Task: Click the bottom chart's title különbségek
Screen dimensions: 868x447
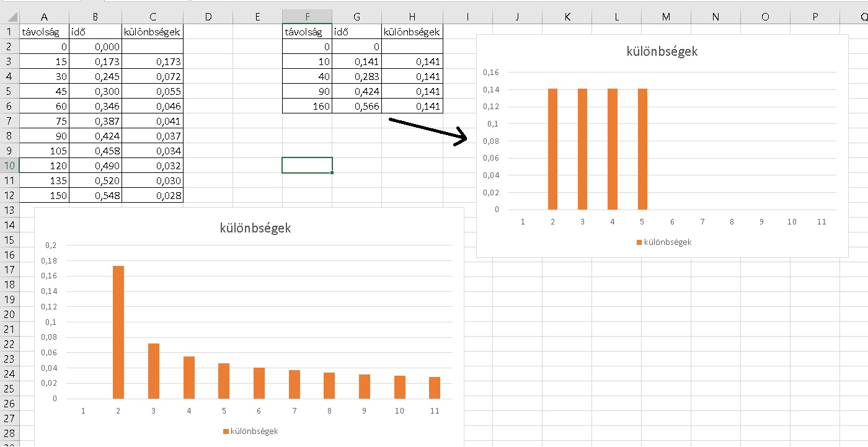Action: (x=255, y=228)
